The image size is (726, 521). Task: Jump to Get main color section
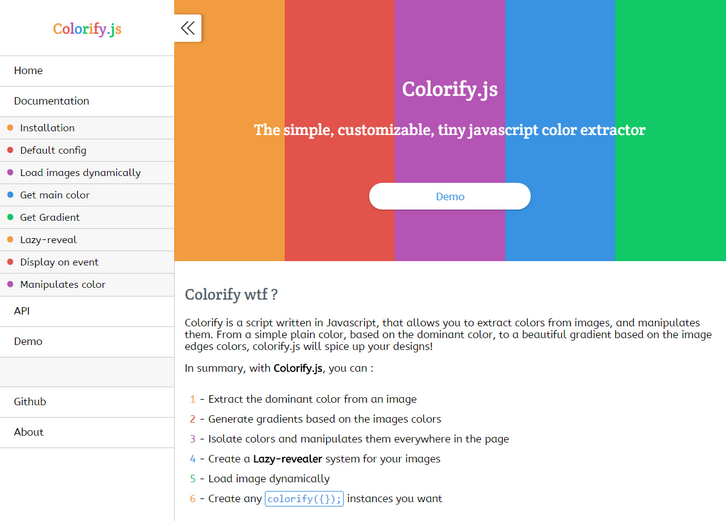click(x=54, y=195)
